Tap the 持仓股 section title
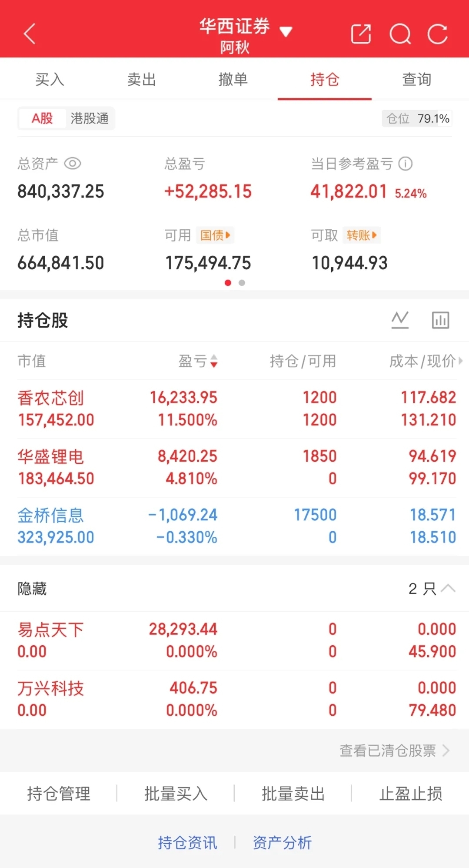This screenshot has height=868, width=469. click(43, 320)
